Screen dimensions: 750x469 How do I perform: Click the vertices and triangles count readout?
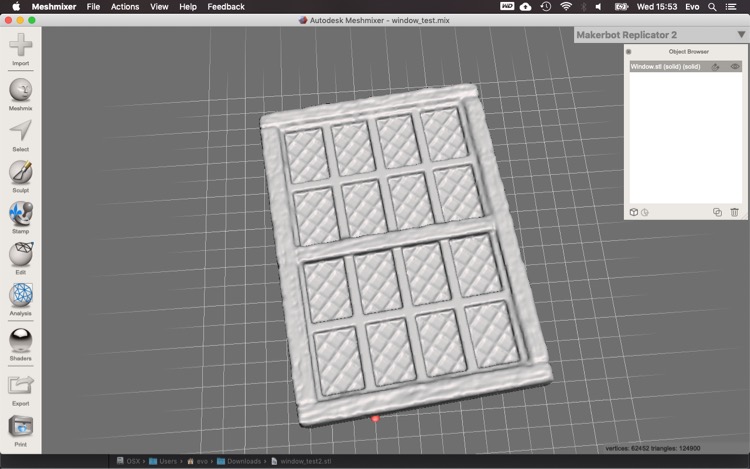[x=652, y=448]
